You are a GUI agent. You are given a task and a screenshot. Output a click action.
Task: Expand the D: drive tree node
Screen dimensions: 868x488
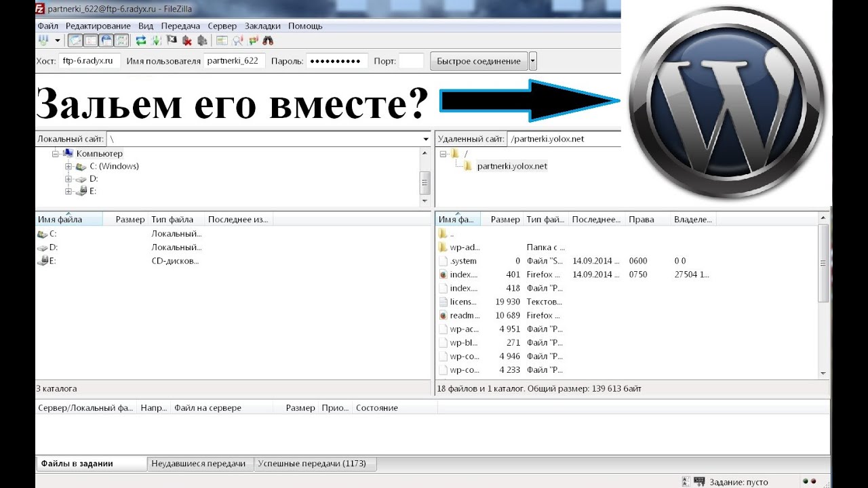coord(68,179)
